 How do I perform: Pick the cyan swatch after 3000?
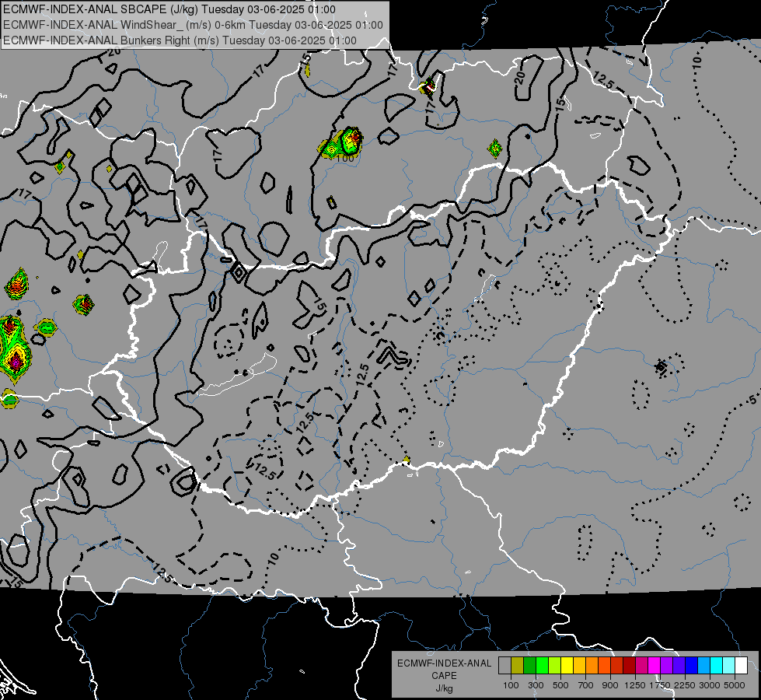(717, 665)
